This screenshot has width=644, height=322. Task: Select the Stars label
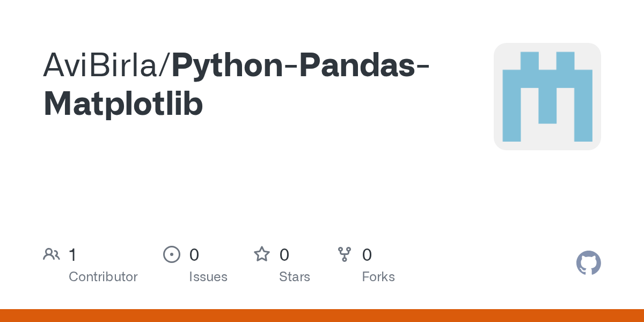click(295, 277)
